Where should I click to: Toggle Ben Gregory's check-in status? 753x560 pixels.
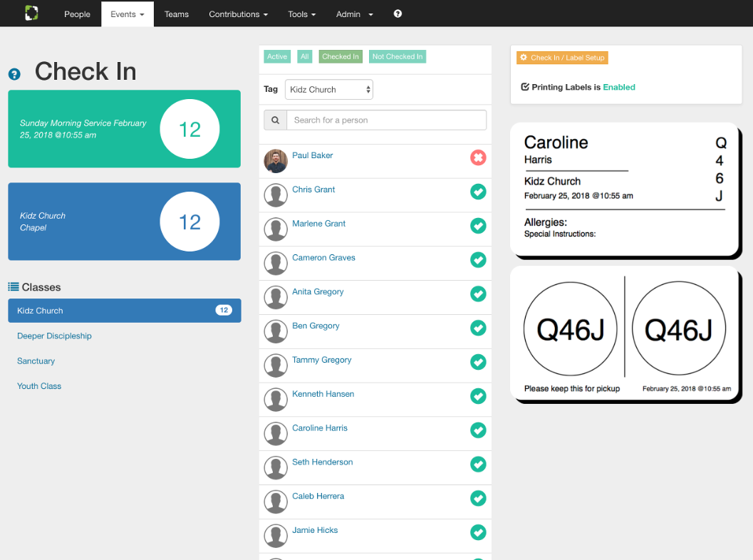(x=478, y=328)
